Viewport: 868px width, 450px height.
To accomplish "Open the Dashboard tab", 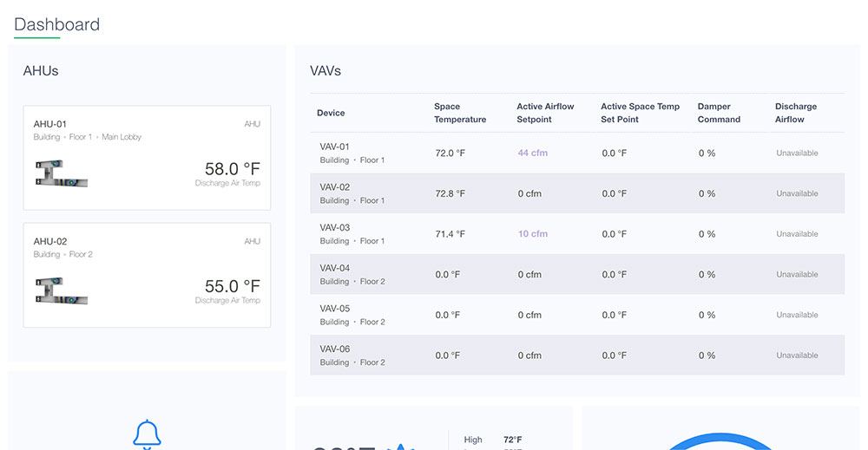I will pos(56,24).
